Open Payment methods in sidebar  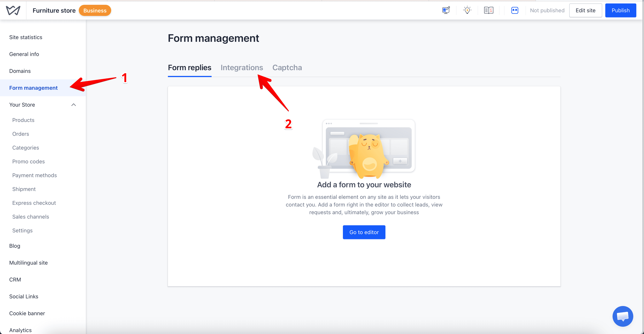[34, 175]
